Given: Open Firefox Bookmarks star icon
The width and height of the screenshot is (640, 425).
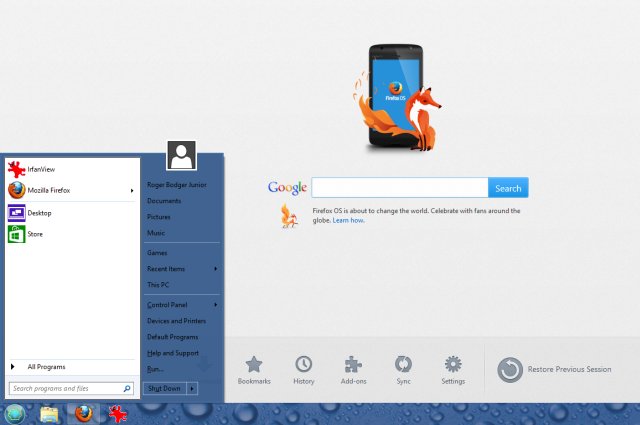Looking at the screenshot, I should click(x=254, y=364).
